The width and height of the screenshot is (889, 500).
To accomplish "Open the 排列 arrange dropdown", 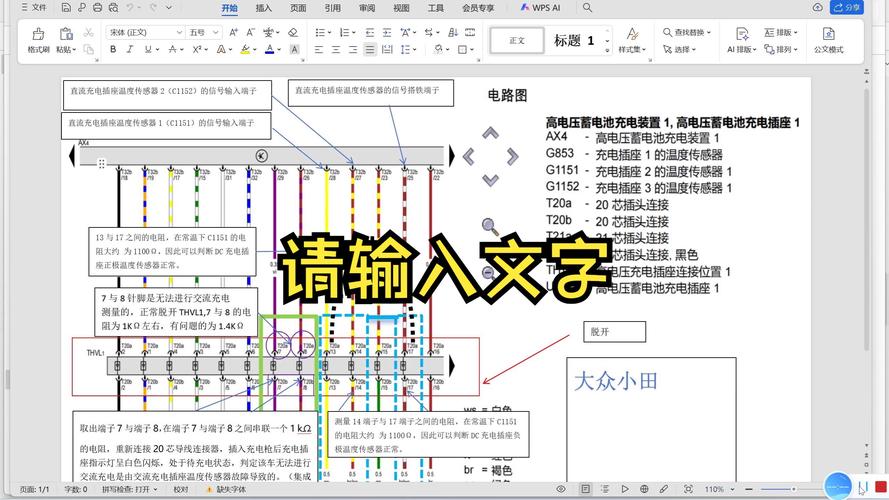I will coord(781,49).
